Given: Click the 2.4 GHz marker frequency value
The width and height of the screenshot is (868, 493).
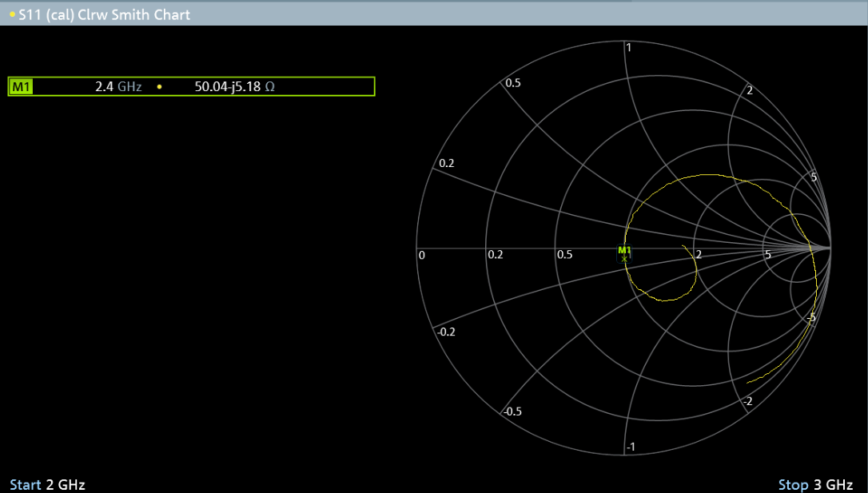Looking at the screenshot, I should [118, 86].
